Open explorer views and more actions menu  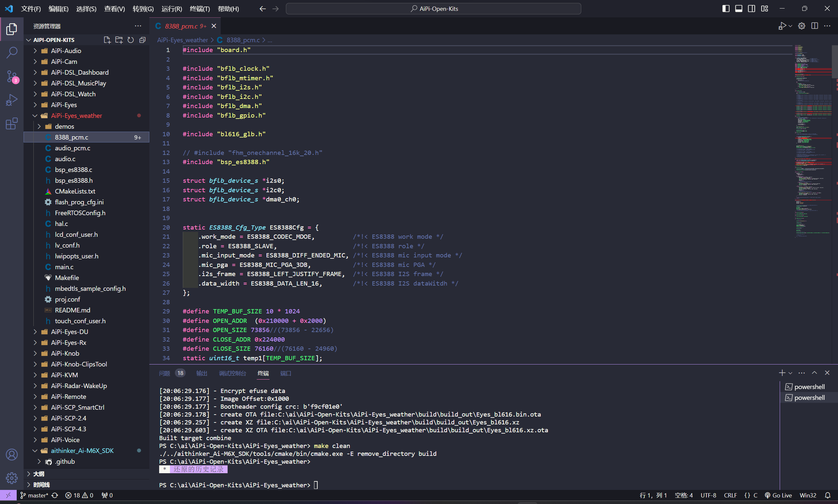[138, 26]
